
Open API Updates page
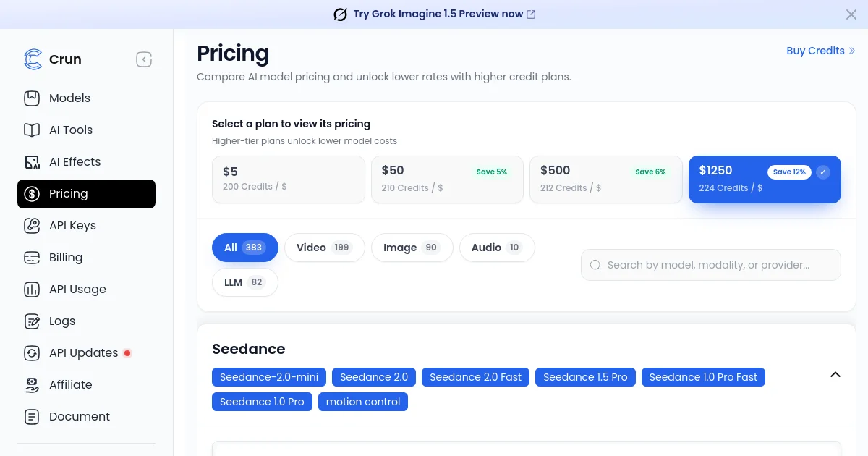86,352
